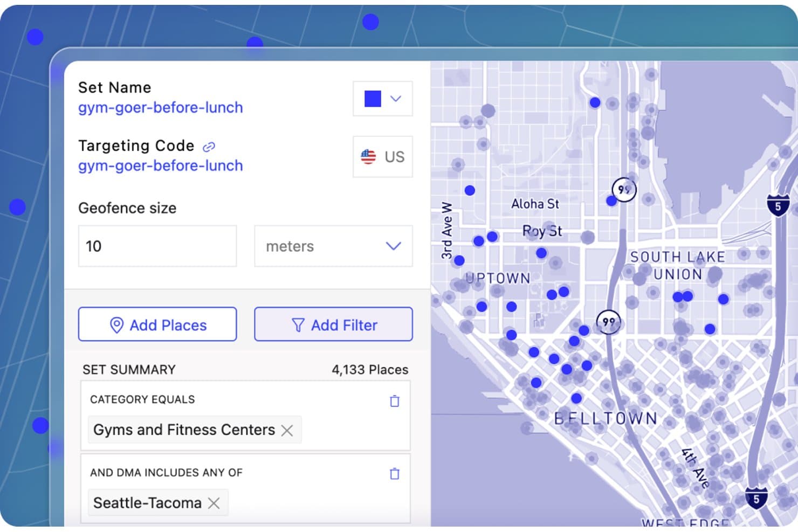Open the meters unit dropdown
This screenshot has height=532, width=798.
pos(333,246)
